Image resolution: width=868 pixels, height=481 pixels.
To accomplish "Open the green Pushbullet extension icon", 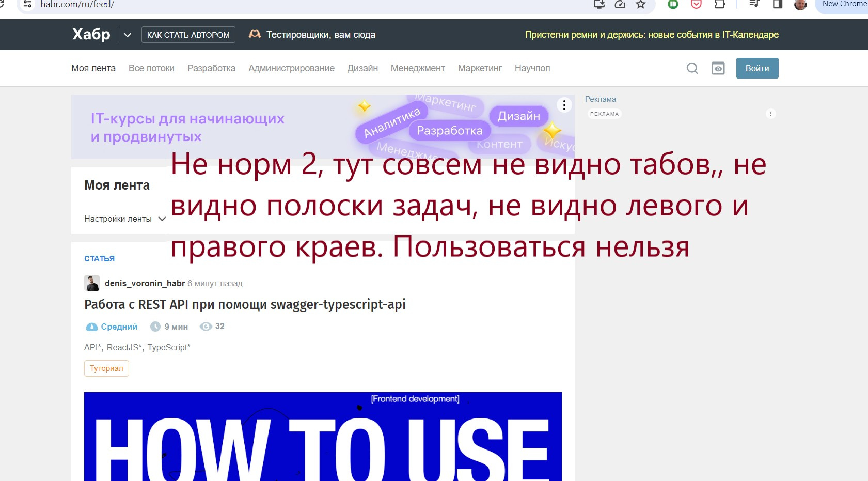I will coord(673,4).
